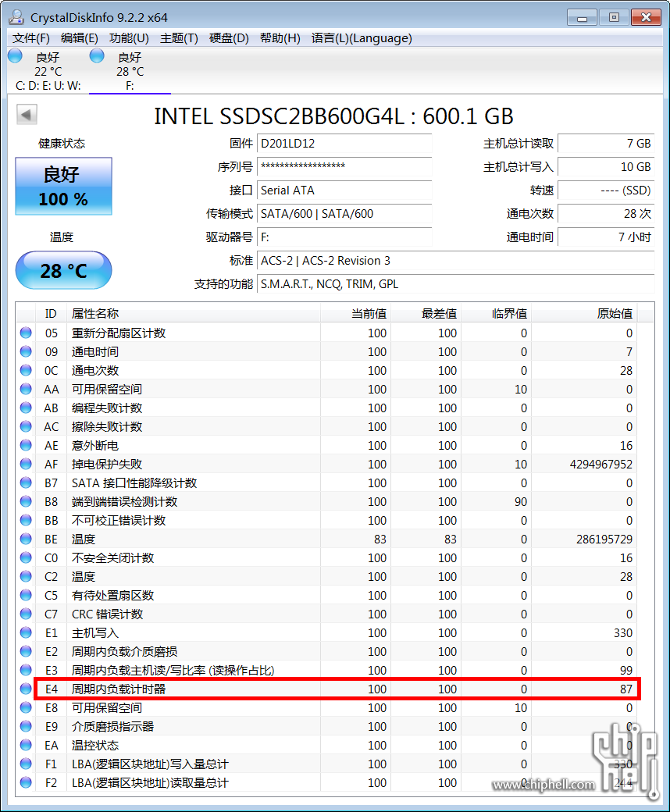670x812 pixels.
Task: Click status icon for BE 温度 row
Action: click(x=26, y=539)
